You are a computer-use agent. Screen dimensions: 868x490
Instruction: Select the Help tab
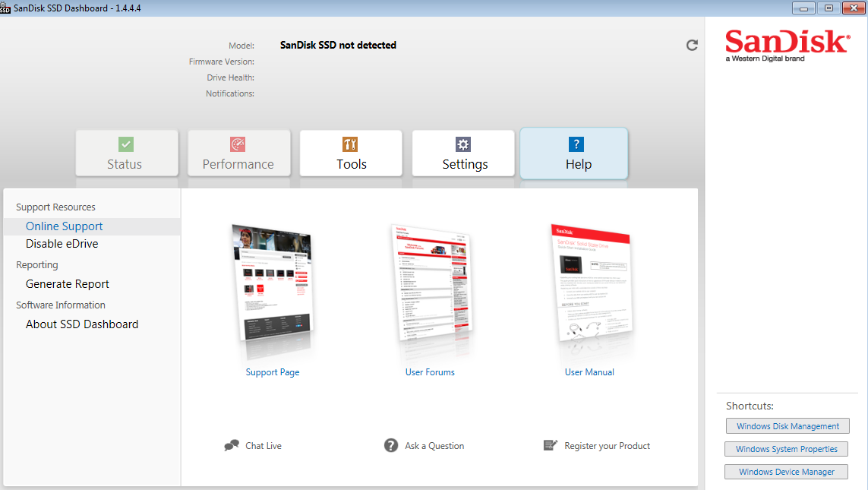[x=574, y=153]
